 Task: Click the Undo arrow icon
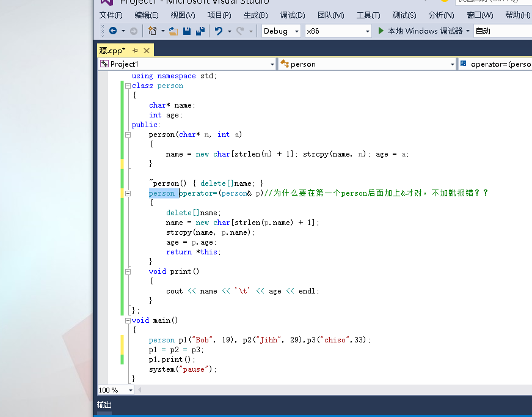click(219, 31)
